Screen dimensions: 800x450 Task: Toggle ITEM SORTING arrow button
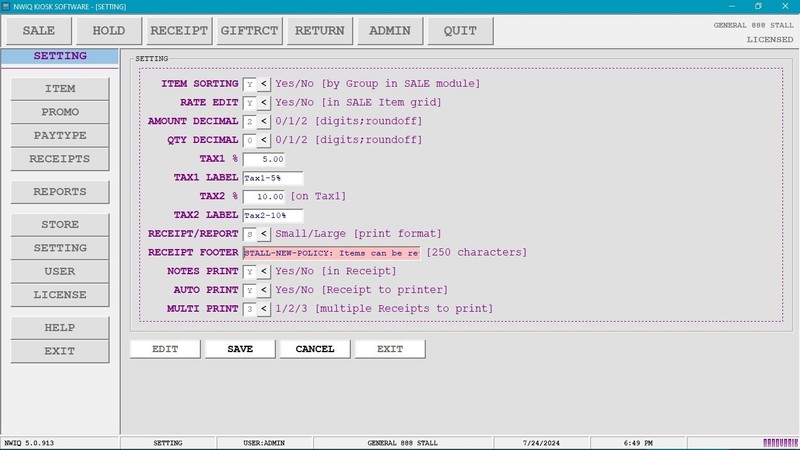coord(264,84)
